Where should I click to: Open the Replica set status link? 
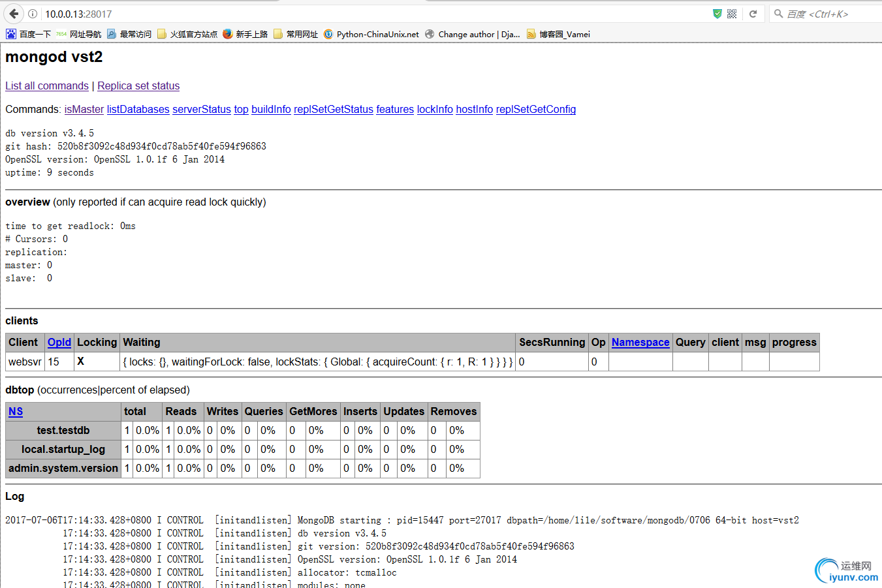point(138,85)
